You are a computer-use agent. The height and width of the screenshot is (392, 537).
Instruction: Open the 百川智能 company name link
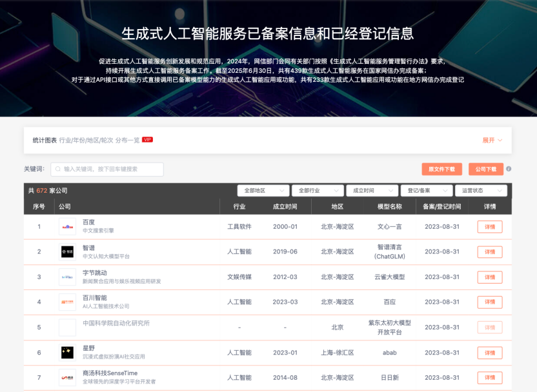pos(95,298)
